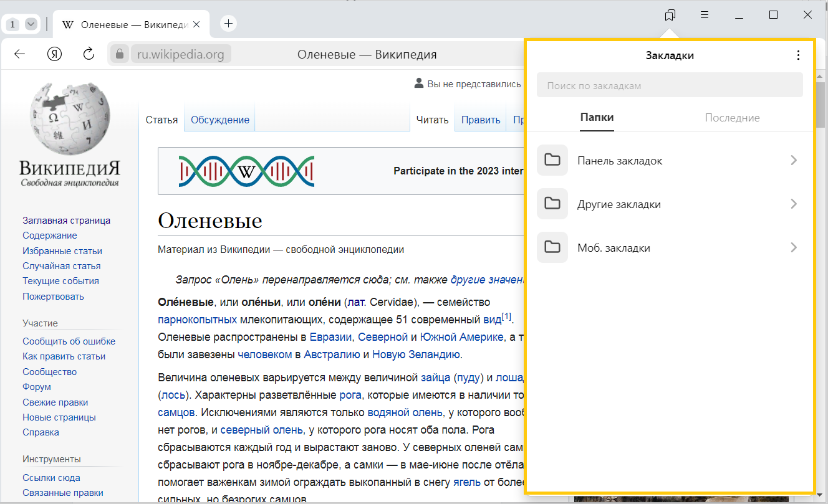
Task: Open bookmarks panel three-dot options
Action: (798, 55)
